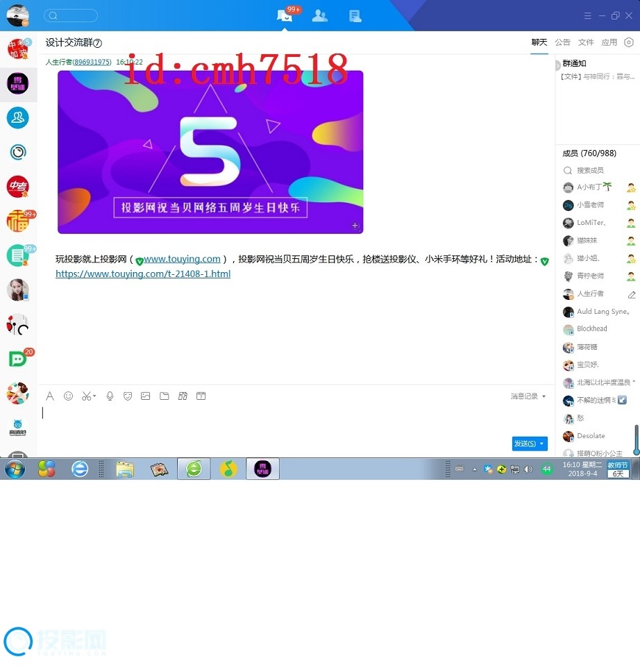640x672 pixels.
Task: Select member 北海以北半度温良
Action: pos(599,383)
